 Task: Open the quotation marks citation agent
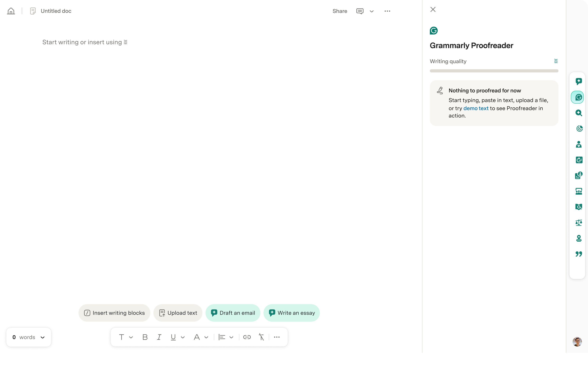pos(578,254)
